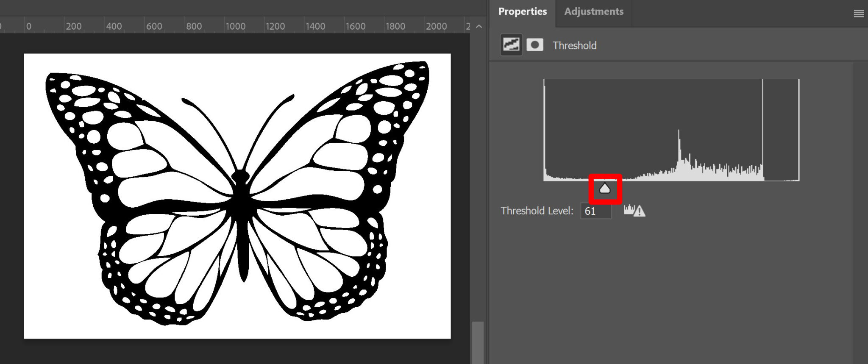Screen dimensions: 868x364
Task: Click the canvas vertical scrollbar thumb
Action: (x=478, y=342)
